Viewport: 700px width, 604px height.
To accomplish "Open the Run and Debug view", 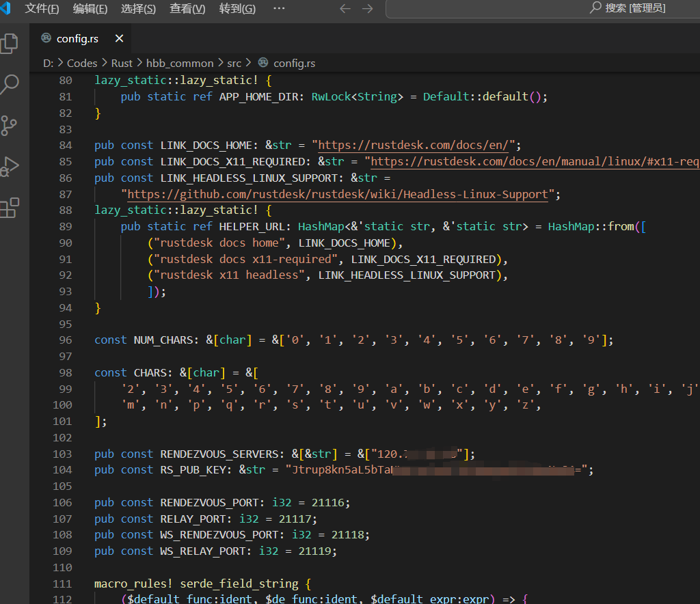I will point(9,167).
